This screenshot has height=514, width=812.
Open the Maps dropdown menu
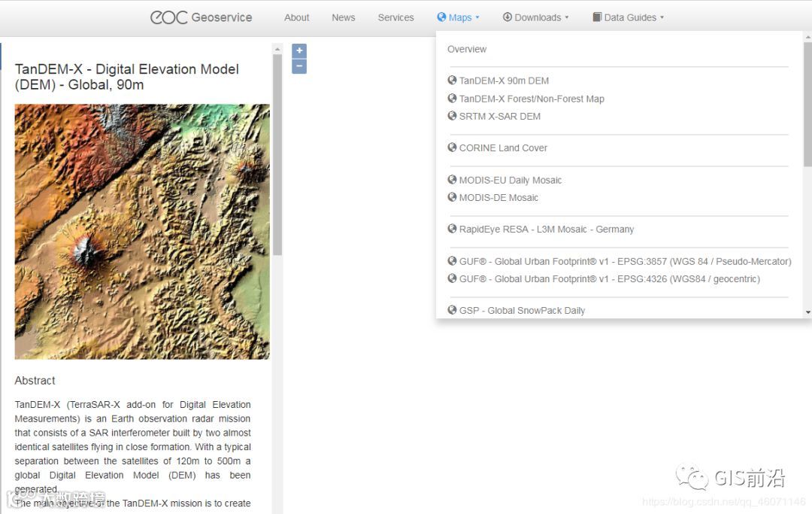459,17
